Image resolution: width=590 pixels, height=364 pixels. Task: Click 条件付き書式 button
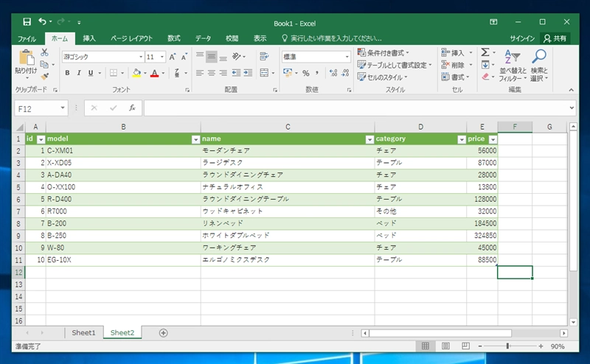tap(383, 52)
